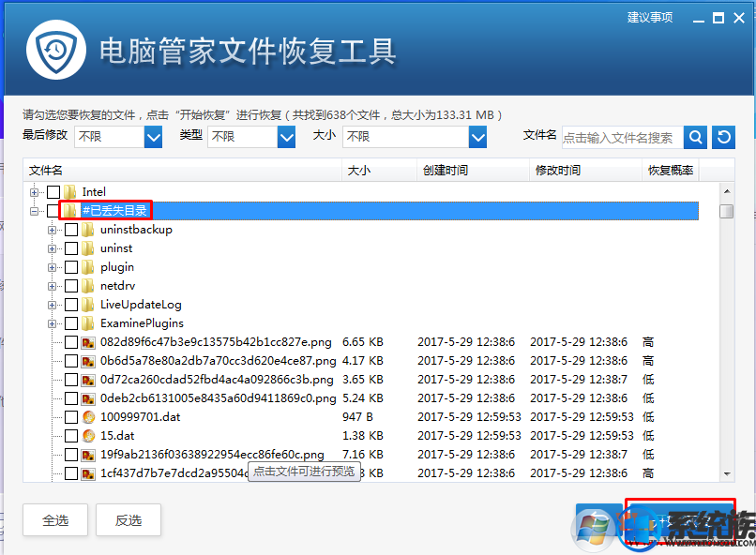Tick the plugin folder checkbox
Image resolution: width=756 pixels, height=555 pixels.
(71, 267)
